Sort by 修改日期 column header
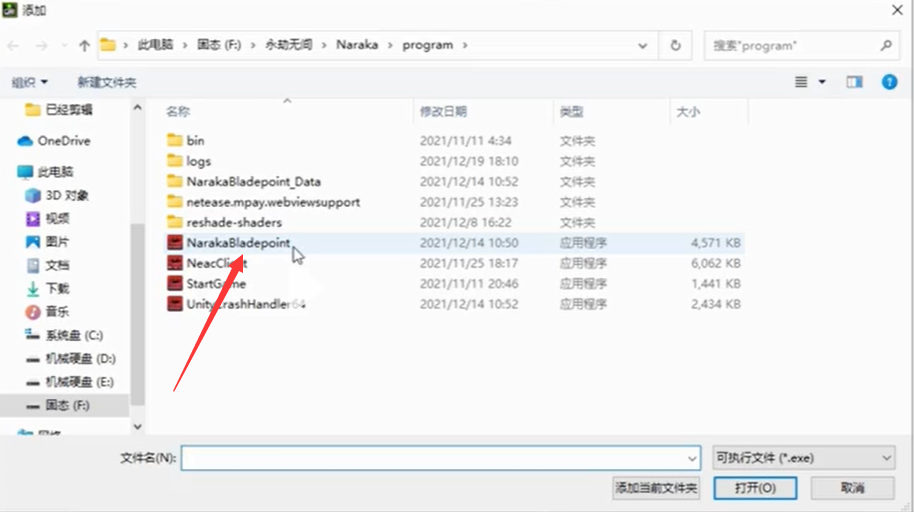This screenshot has width=914, height=512. pyautogui.click(x=443, y=111)
